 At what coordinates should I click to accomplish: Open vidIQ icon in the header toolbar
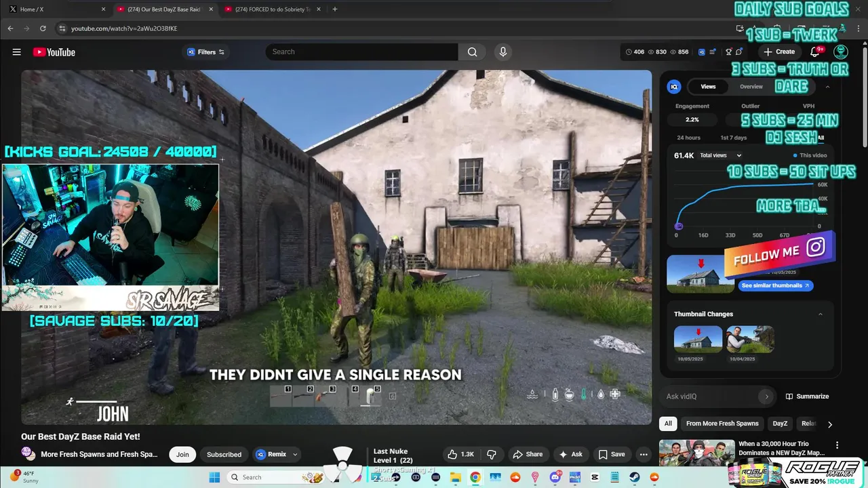click(702, 52)
